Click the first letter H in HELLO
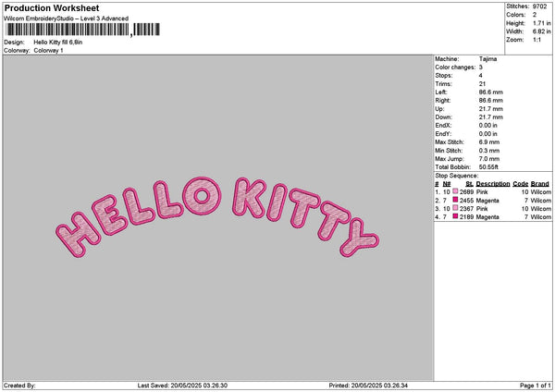This screenshot has width=555, height=392. pyautogui.click(x=78, y=234)
